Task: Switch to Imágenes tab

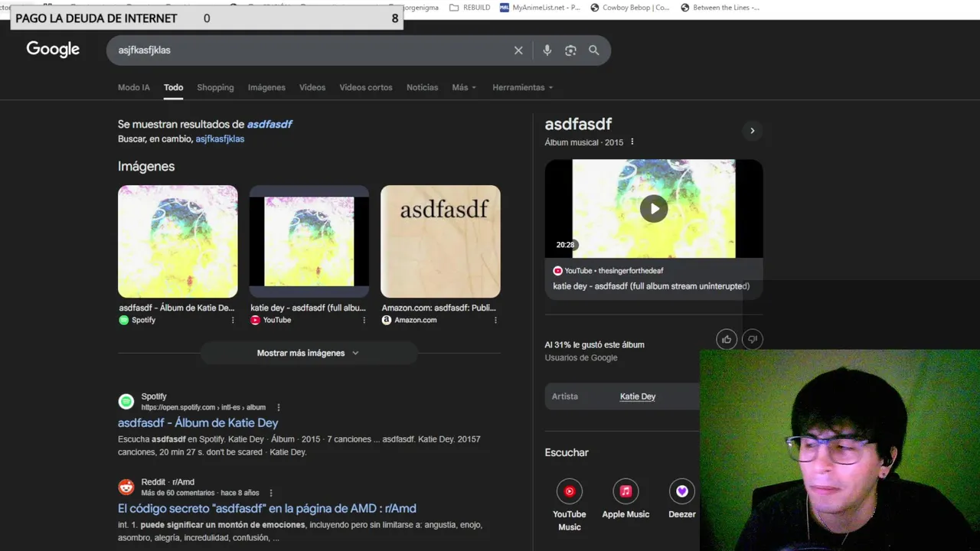Action: coord(266,87)
